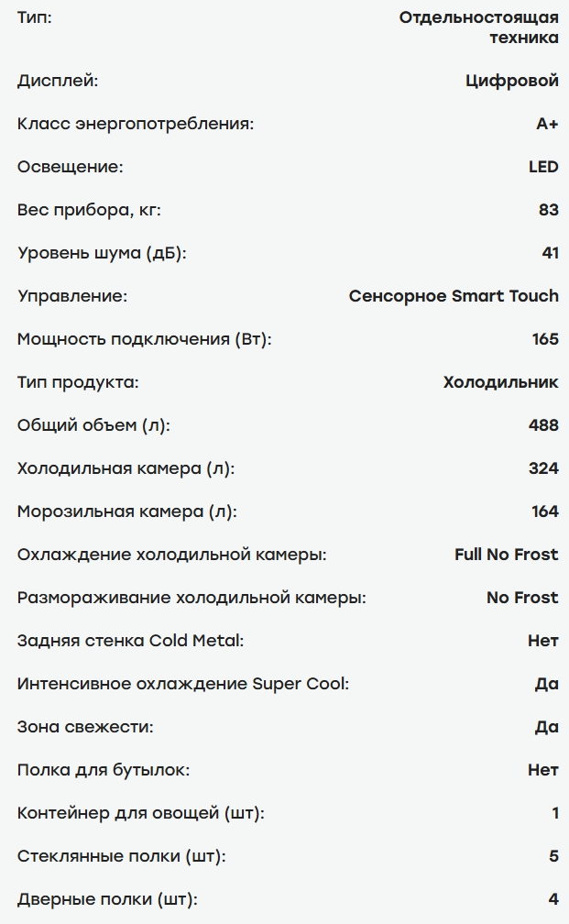
Task: Click the 'Морозильная камера (л):' label
Action: coord(127,511)
